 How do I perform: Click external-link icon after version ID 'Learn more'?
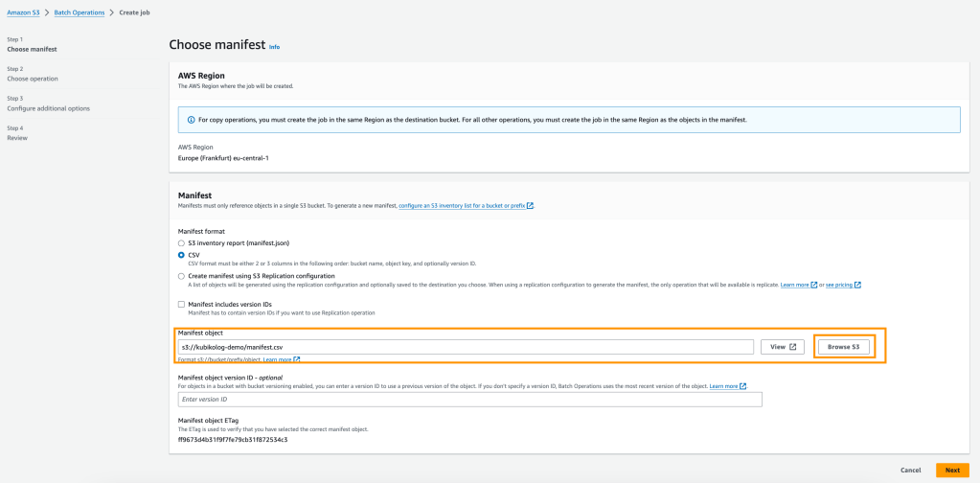pyautogui.click(x=743, y=386)
